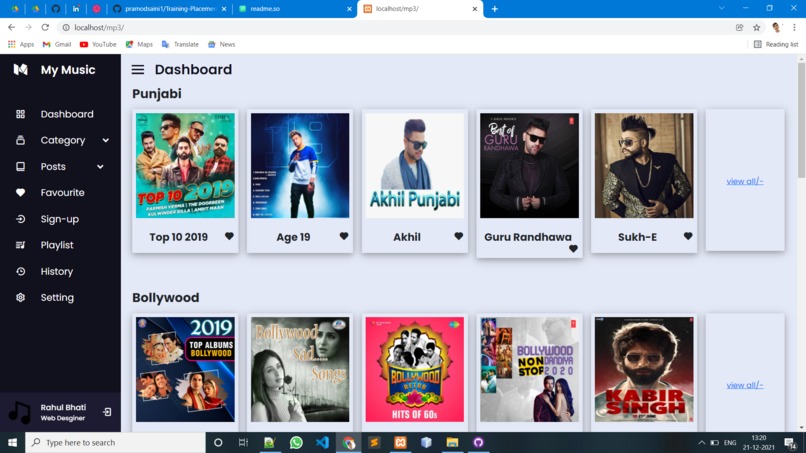Expand the Posts dropdown chevron
The height and width of the screenshot is (453, 806).
(x=100, y=167)
